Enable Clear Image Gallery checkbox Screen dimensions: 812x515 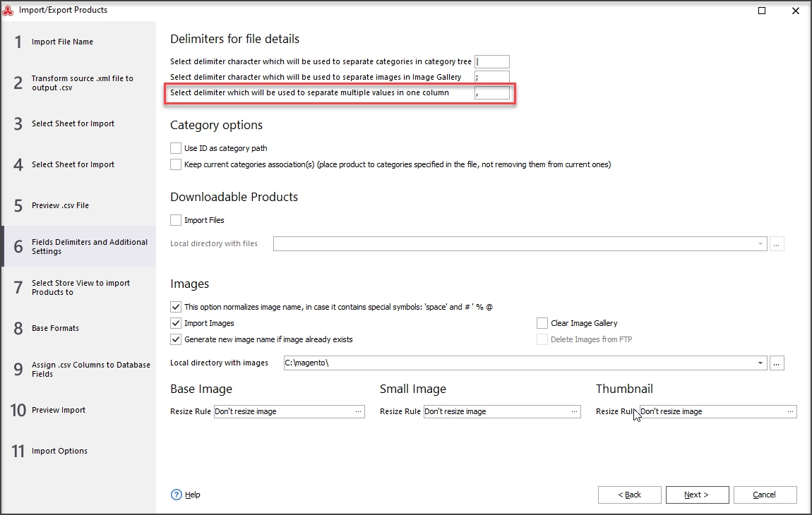[542, 323]
